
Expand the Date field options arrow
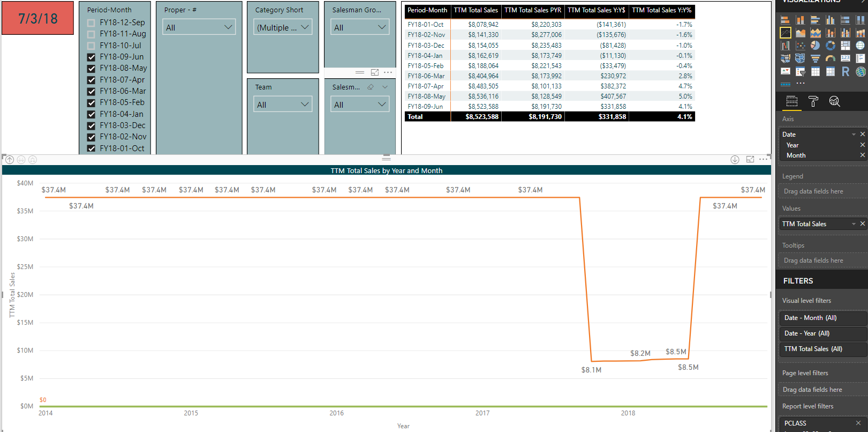point(854,135)
